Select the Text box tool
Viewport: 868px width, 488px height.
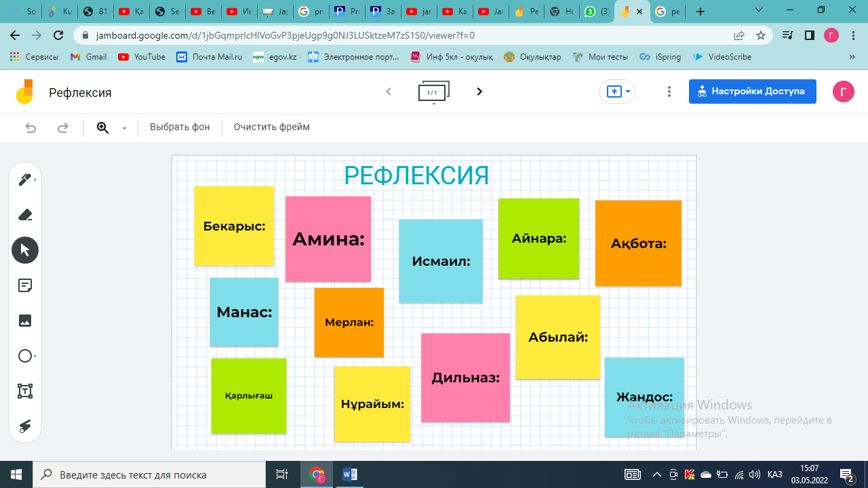point(25,391)
